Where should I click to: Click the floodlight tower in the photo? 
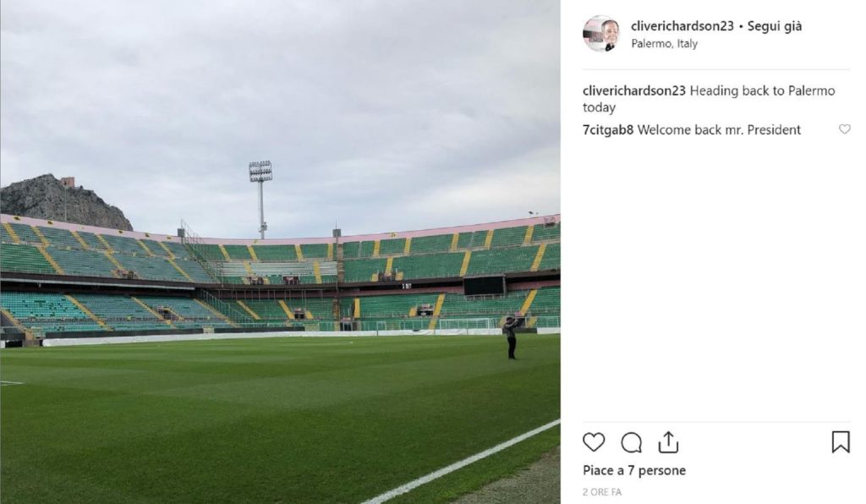pyautogui.click(x=260, y=196)
